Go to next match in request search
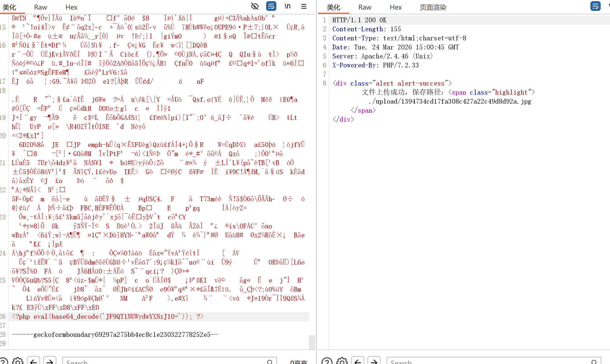This screenshot has height=364, width=610. click(50, 361)
